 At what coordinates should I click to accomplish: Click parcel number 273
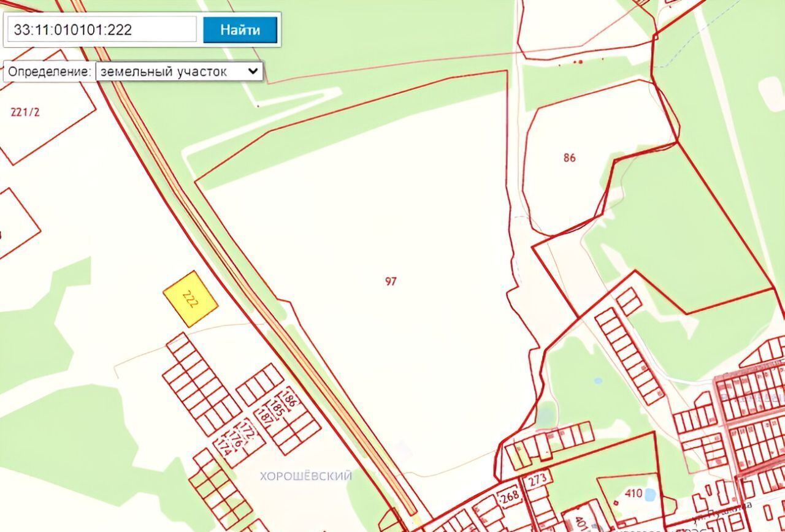point(537,479)
